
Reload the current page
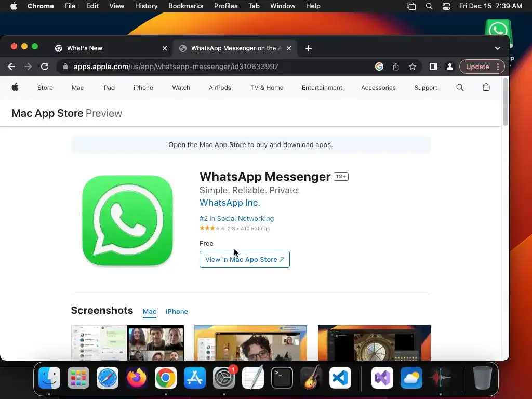pyautogui.click(x=45, y=66)
